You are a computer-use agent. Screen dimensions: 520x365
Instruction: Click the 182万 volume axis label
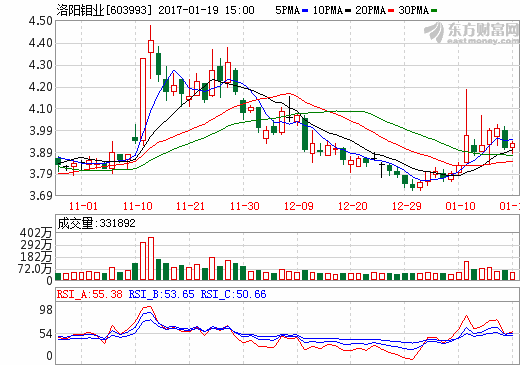pos(36,257)
